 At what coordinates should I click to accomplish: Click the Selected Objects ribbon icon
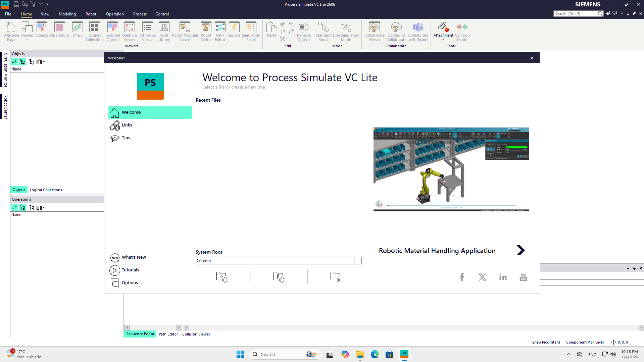(113, 32)
